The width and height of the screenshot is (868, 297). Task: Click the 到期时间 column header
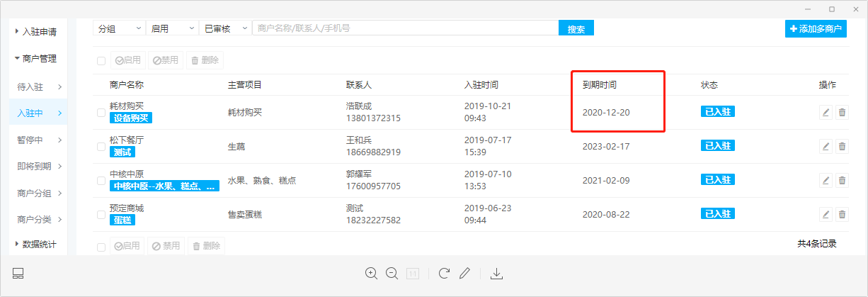[599, 85]
